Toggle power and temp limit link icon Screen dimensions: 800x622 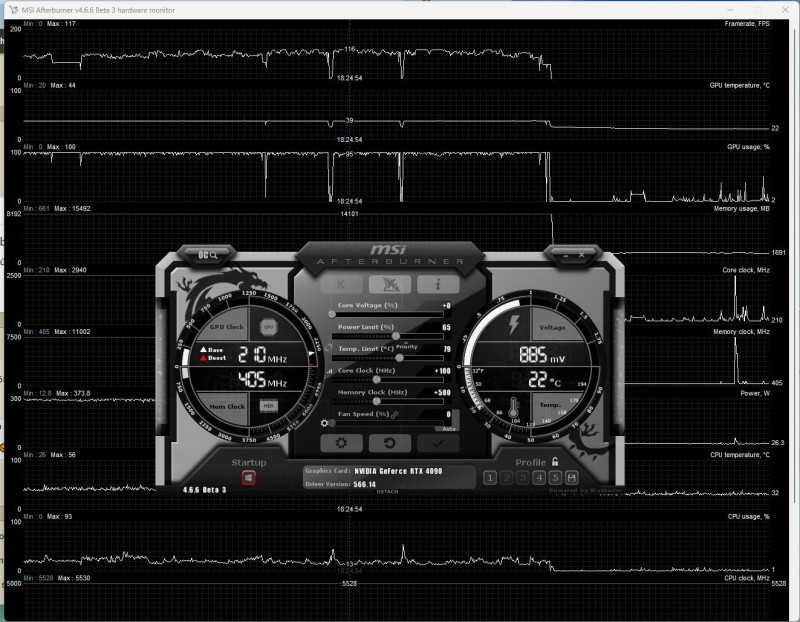click(329, 347)
